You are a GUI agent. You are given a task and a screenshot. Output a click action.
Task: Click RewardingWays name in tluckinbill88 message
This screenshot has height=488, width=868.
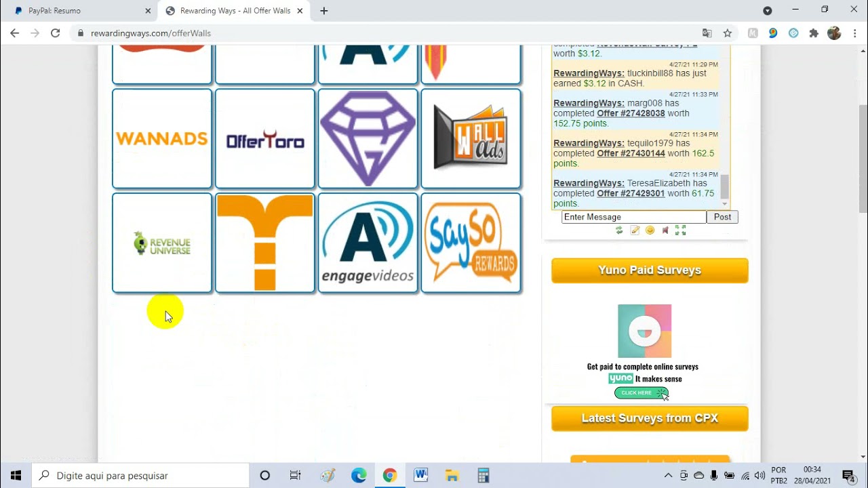pos(589,73)
